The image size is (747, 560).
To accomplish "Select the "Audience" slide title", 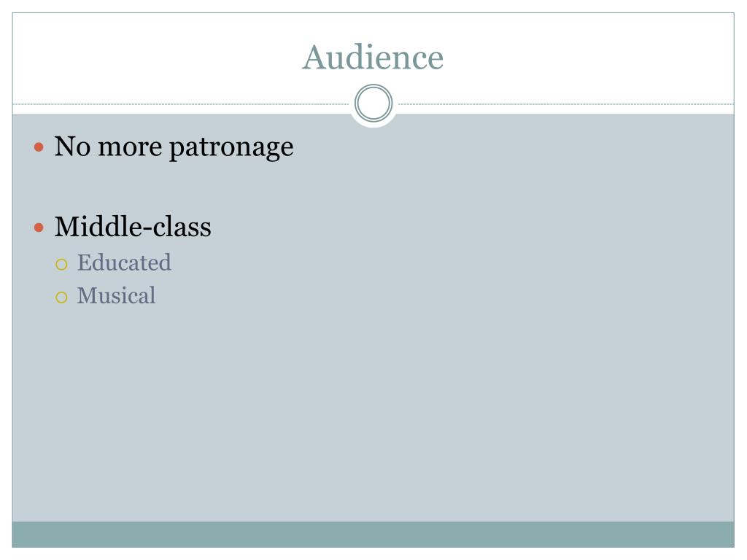I will (x=373, y=57).
